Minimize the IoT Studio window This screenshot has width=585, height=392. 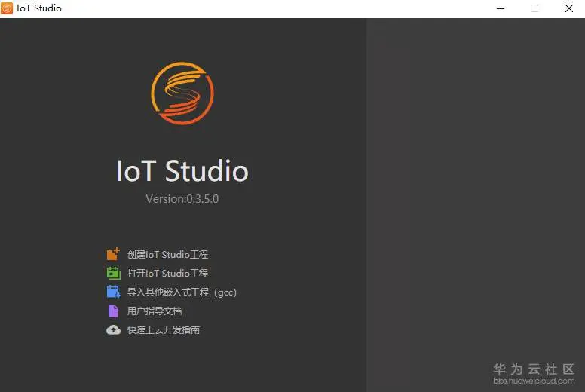tap(501, 8)
